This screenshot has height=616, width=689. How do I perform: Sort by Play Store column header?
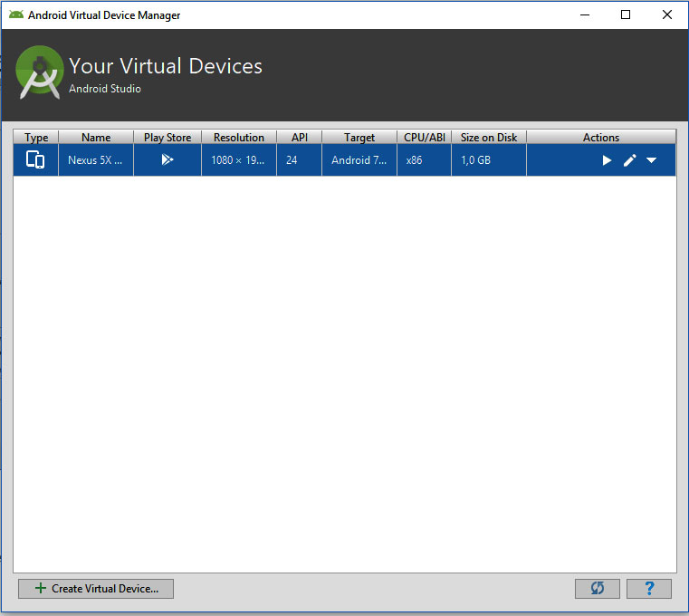(167, 138)
